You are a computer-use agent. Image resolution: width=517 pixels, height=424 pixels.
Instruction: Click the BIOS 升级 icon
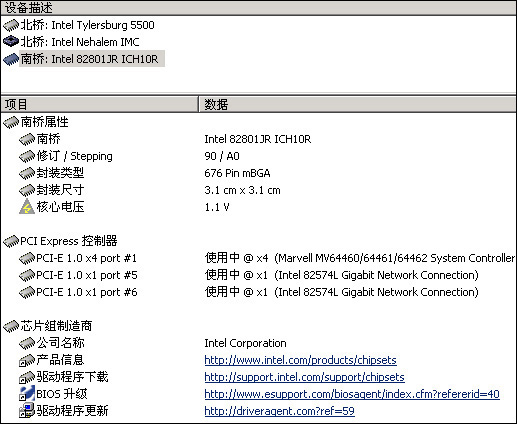pyautogui.click(x=27, y=394)
